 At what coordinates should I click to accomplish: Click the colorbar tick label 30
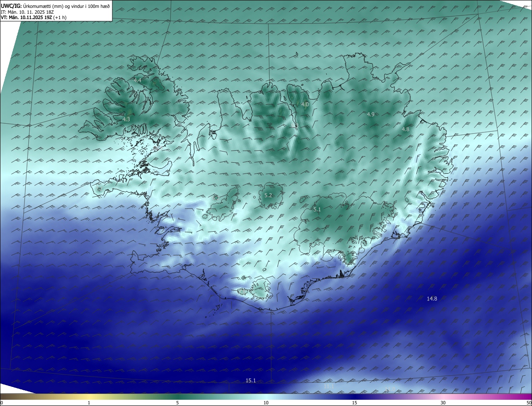(x=443, y=403)
